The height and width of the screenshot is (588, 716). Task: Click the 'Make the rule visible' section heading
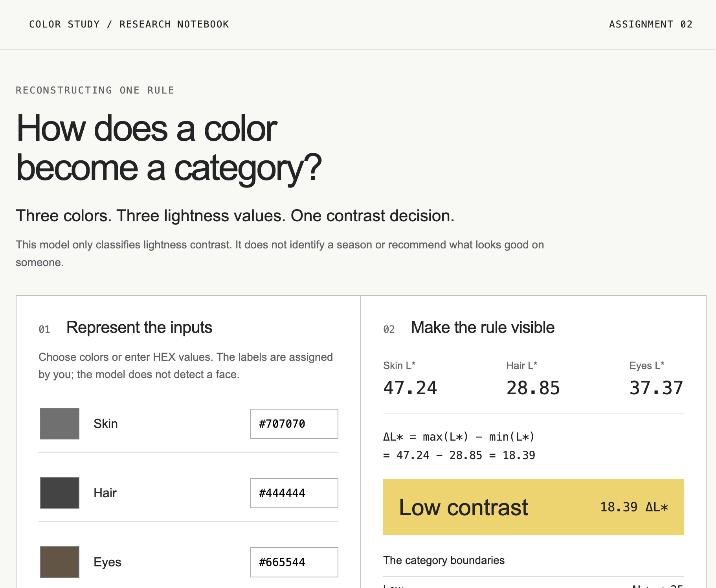point(483,327)
